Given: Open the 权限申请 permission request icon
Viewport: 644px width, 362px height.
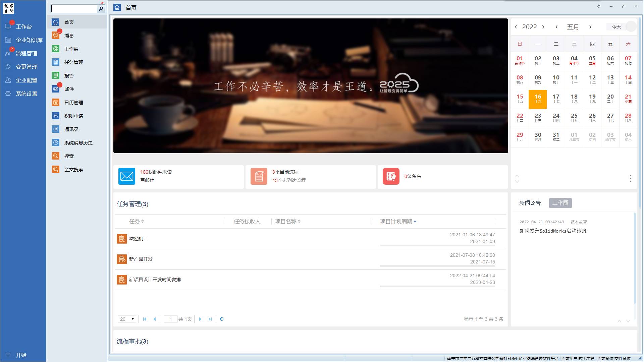Looking at the screenshot, I should coord(56,116).
